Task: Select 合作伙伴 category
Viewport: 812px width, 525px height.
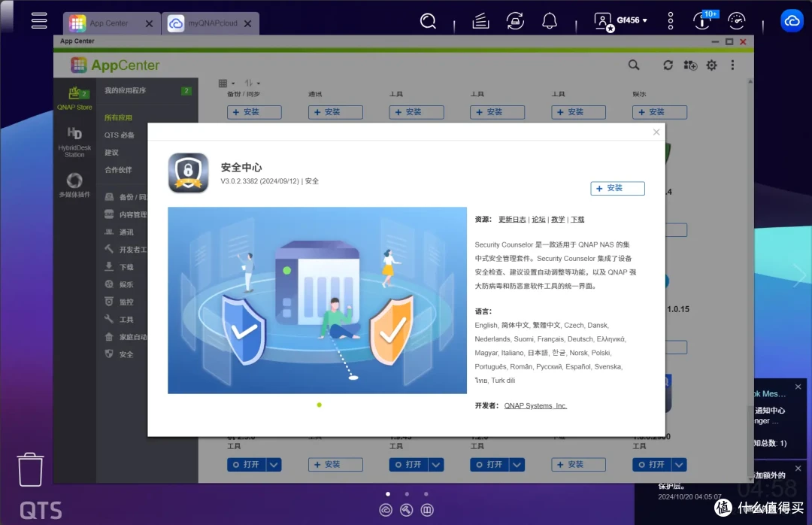Action: [x=118, y=170]
